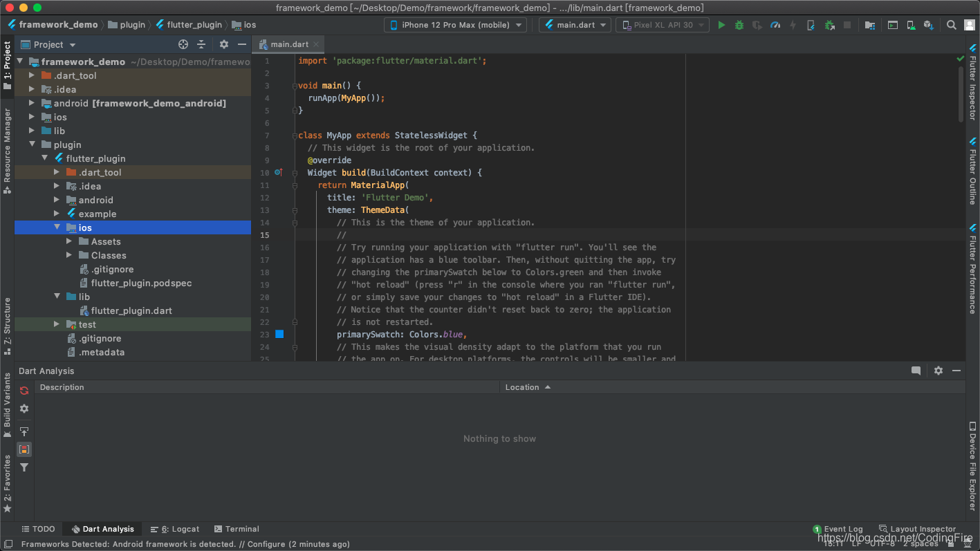Click the user avatar icon in toolbar

(969, 25)
